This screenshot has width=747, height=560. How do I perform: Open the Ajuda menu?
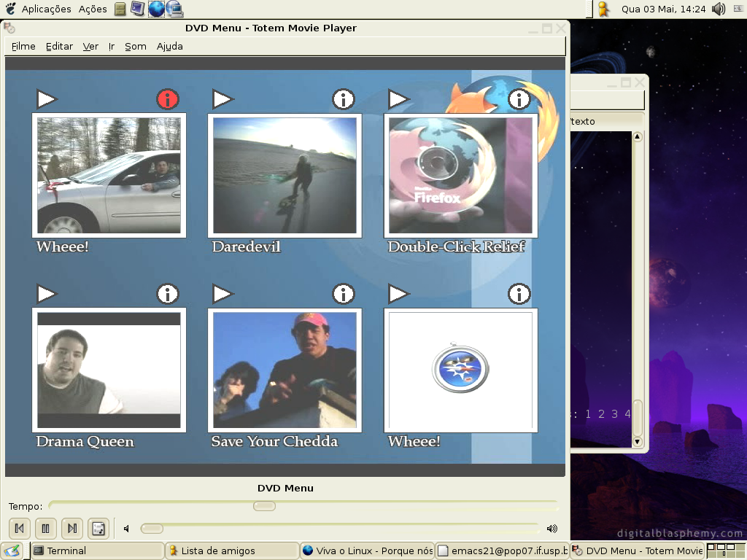tap(169, 46)
